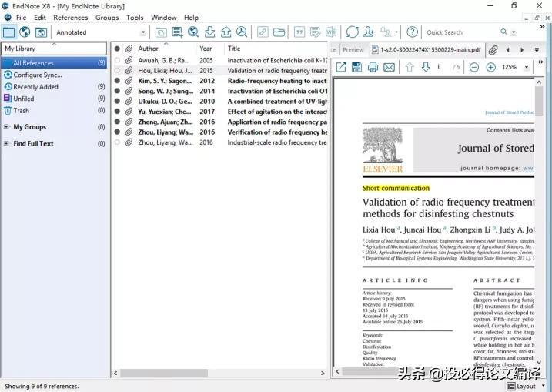
Task: Open the Tools menu
Action: pyautogui.click(x=135, y=18)
